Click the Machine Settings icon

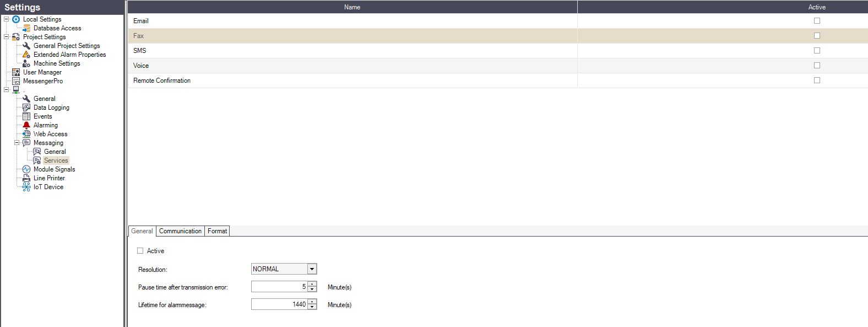26,63
